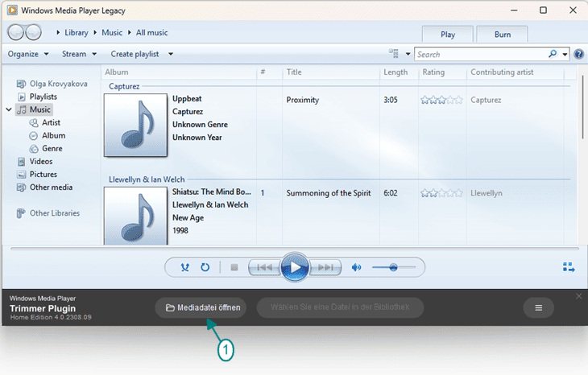
Task: Open the Help icon
Action: tap(579, 55)
